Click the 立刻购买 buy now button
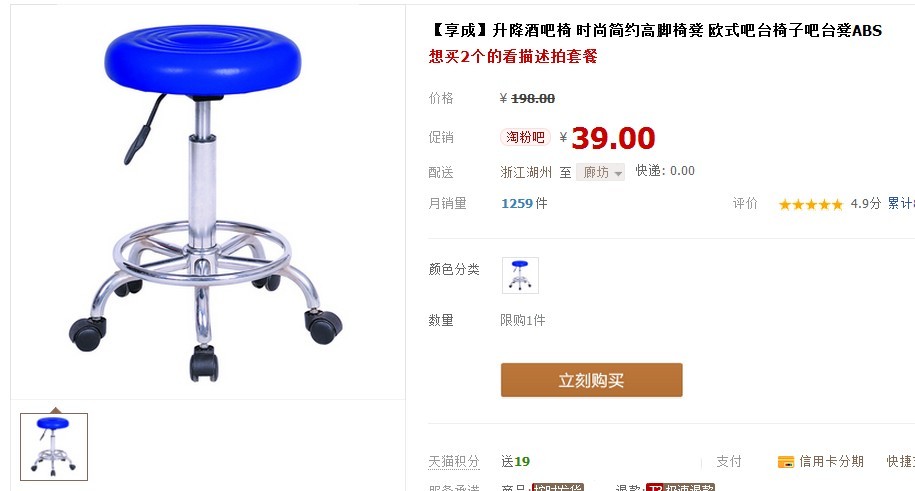Viewport: 915px width, 491px height. pos(591,380)
